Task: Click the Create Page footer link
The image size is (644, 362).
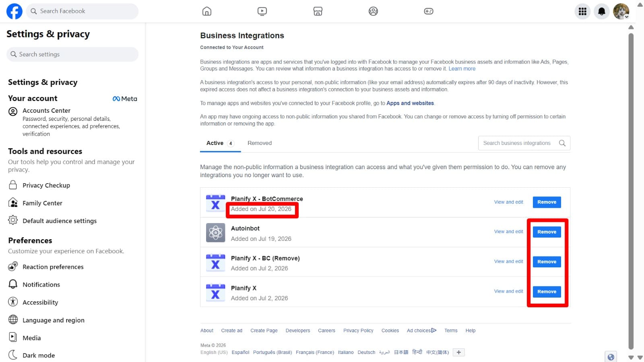Action: pyautogui.click(x=264, y=331)
